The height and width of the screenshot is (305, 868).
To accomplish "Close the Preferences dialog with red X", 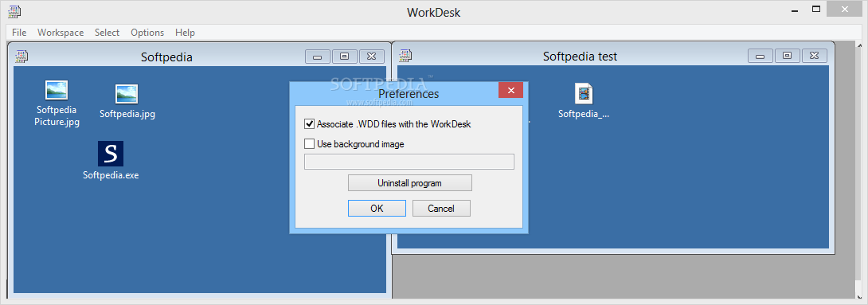I will click(x=510, y=90).
